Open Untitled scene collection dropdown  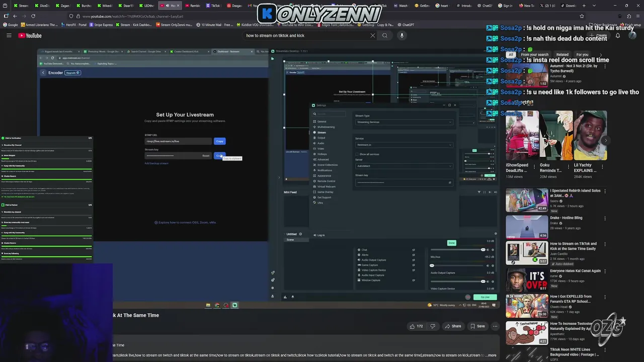291,234
